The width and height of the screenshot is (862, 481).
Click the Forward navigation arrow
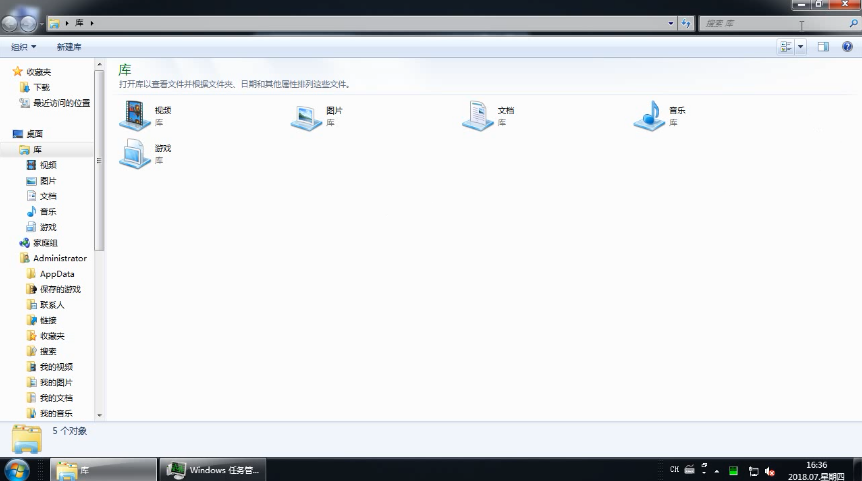point(28,24)
